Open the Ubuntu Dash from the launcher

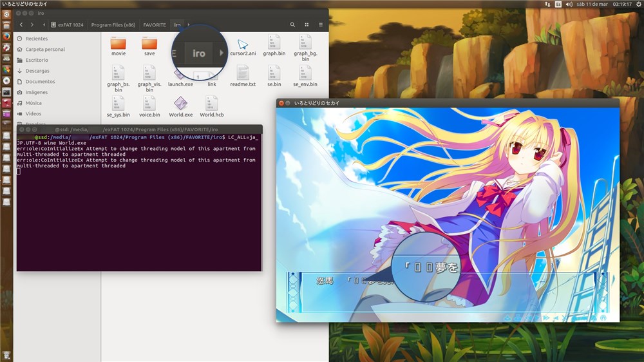pos(6,14)
